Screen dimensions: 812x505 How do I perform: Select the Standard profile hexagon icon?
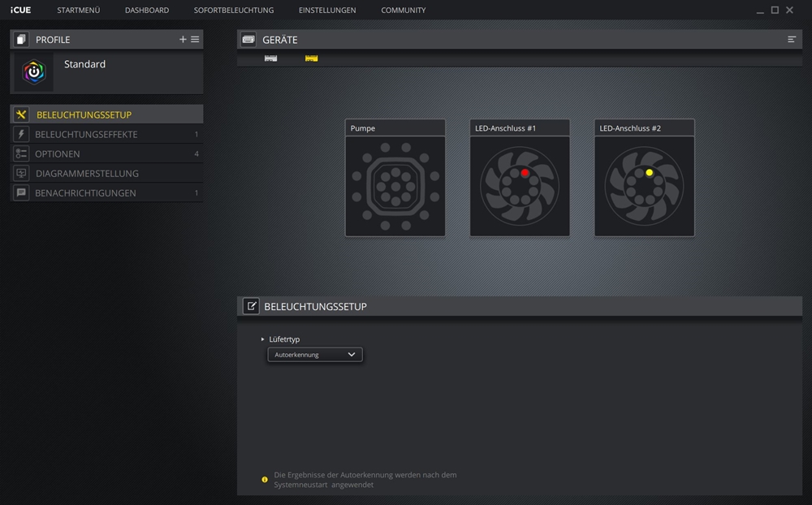point(33,72)
